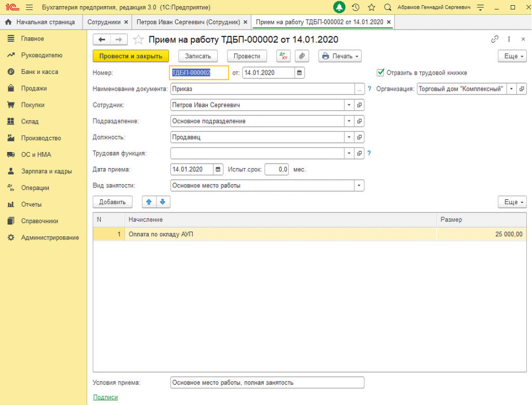The width and height of the screenshot is (532, 405).
Task: Move accrual row down with blue arrow
Action: pyautogui.click(x=163, y=202)
